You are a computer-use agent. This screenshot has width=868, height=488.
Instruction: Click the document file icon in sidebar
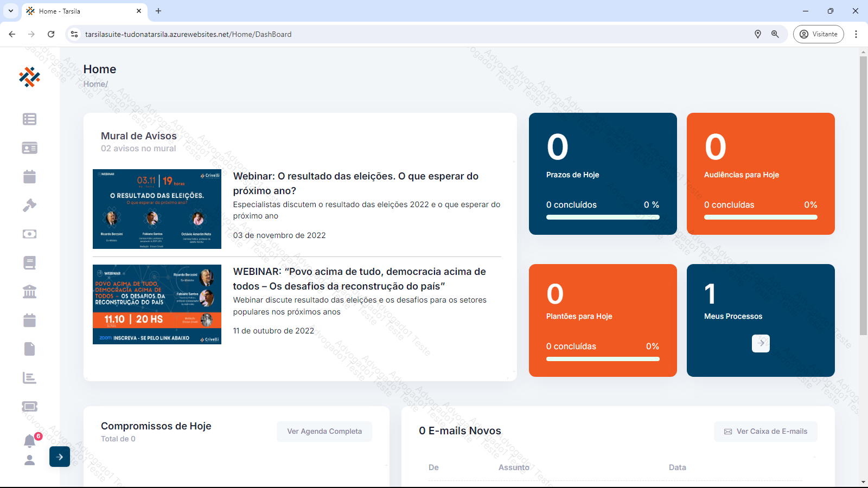coord(30,349)
